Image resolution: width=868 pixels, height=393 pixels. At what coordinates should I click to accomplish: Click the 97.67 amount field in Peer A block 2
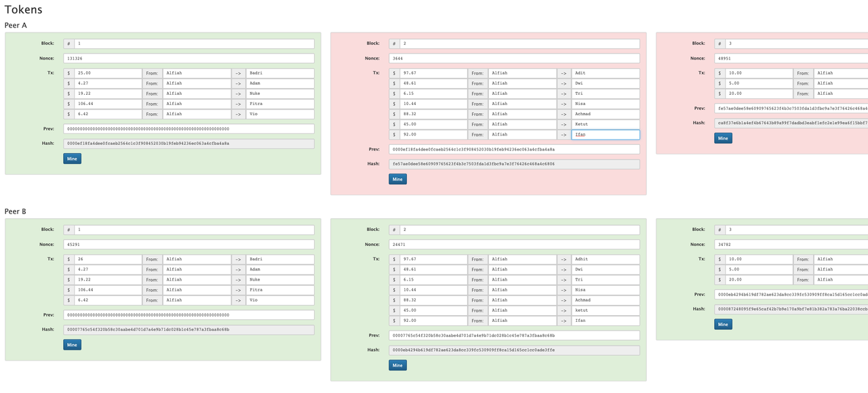(x=433, y=73)
